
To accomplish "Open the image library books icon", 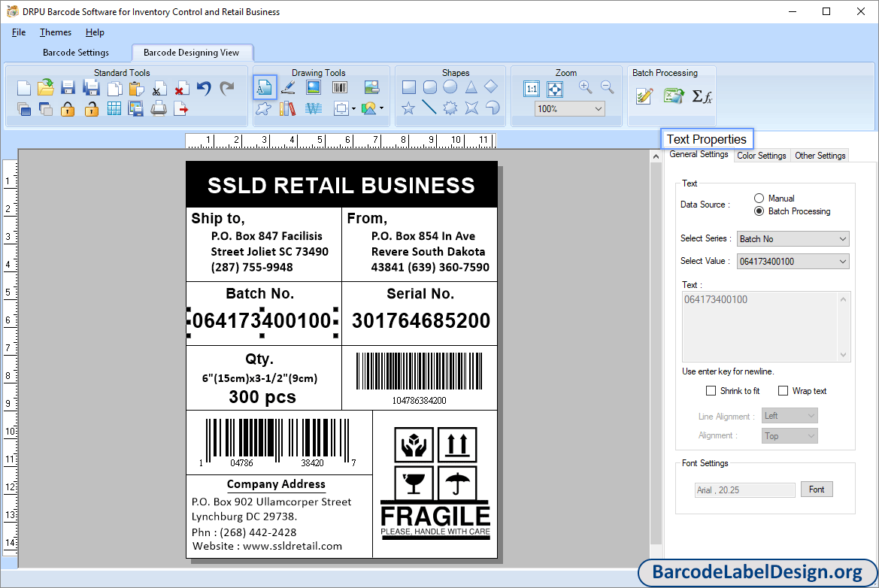I will tap(287, 108).
